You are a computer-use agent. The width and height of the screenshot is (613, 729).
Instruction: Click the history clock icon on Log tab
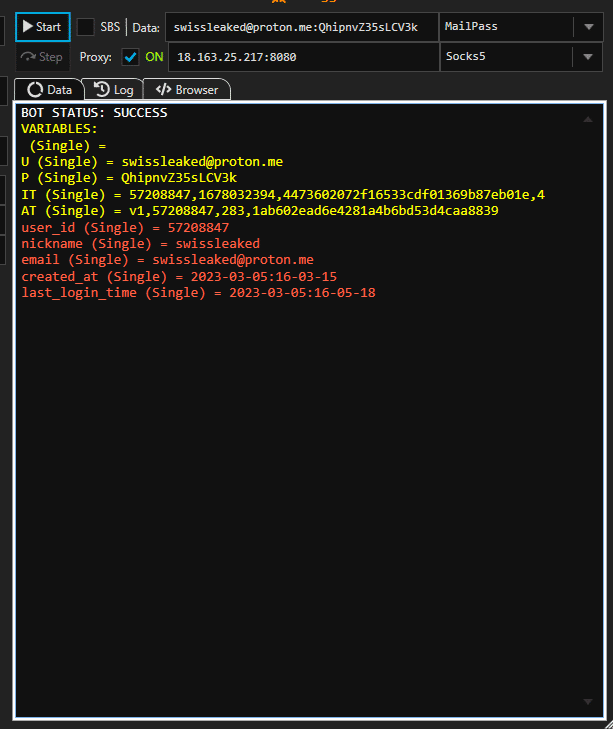(x=101, y=89)
